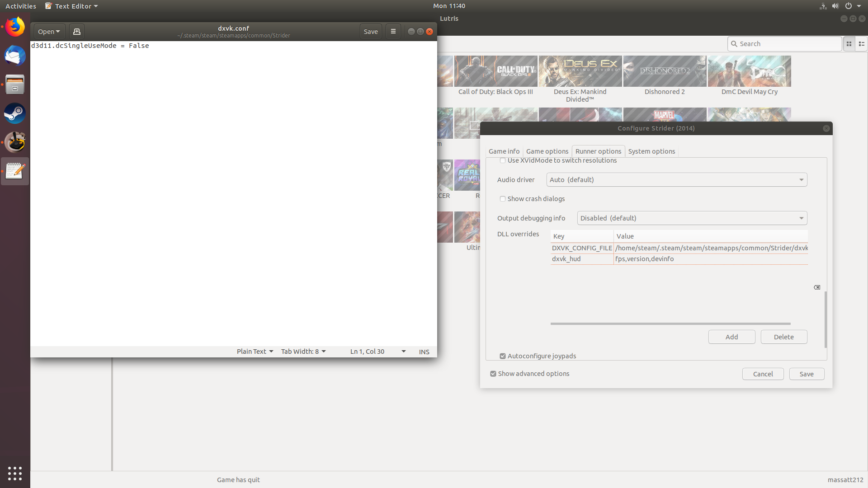This screenshot has height=488, width=868.
Task: Open the Text Editor hamburger menu
Action: (393, 31)
